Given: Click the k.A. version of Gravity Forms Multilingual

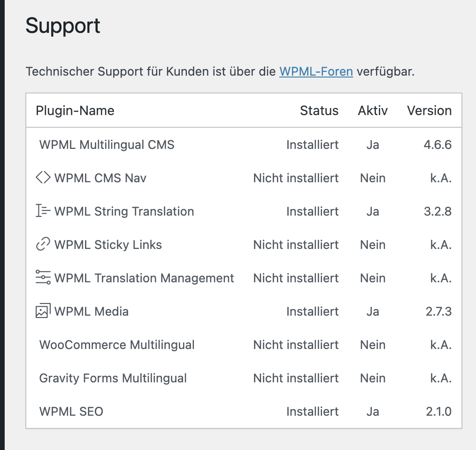Looking at the screenshot, I should pyautogui.click(x=441, y=379).
